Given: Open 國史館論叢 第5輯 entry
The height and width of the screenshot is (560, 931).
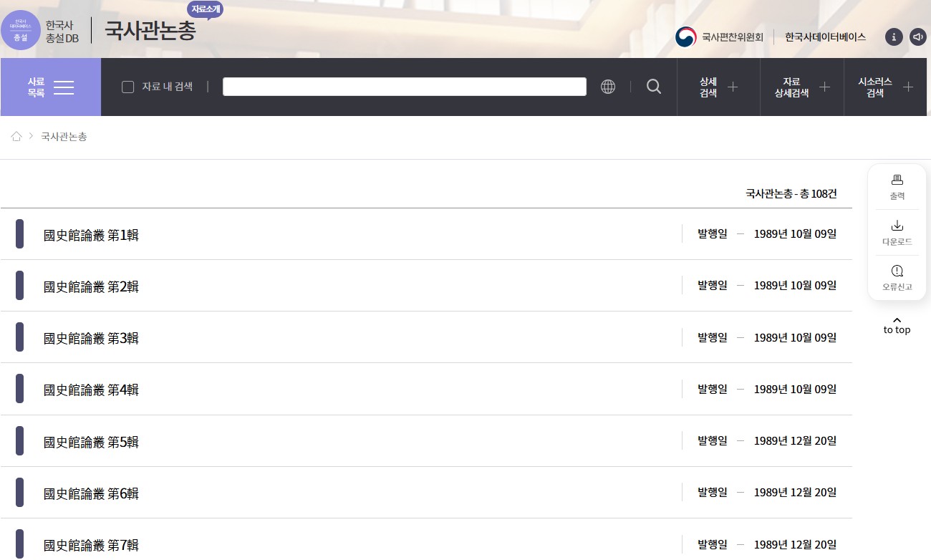Looking at the screenshot, I should tap(91, 442).
